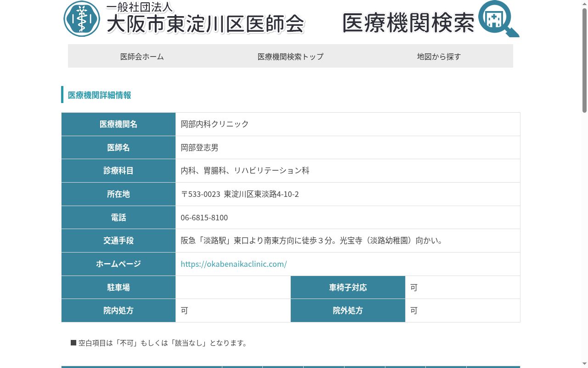Click the 医療機関詳細情報 section heading
Image resolution: width=588 pixels, height=368 pixels.
coord(100,95)
